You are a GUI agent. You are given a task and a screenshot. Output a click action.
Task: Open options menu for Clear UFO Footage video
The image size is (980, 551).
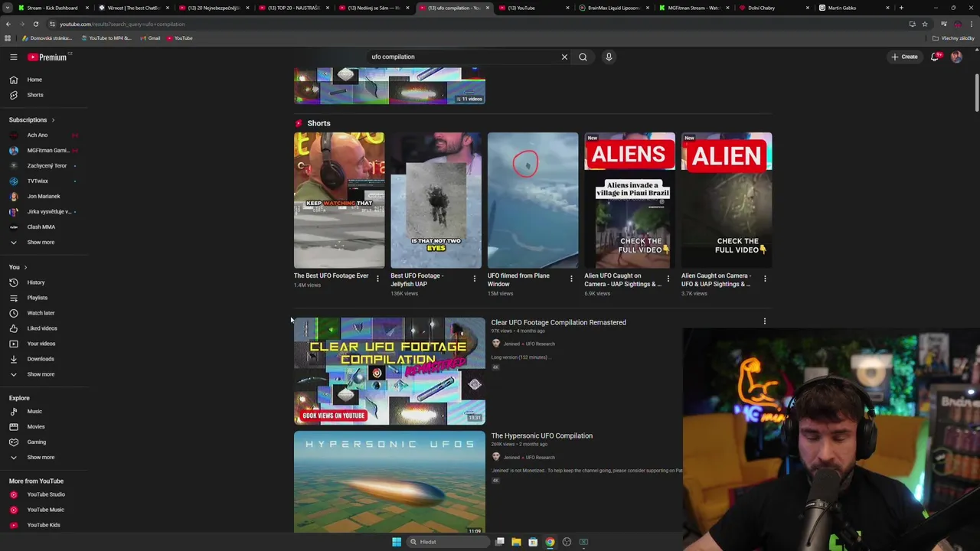[x=764, y=321]
